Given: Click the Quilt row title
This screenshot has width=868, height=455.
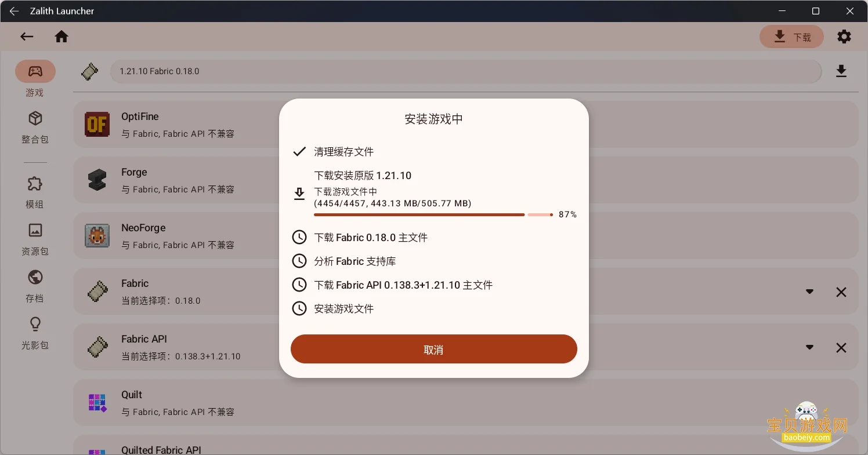Looking at the screenshot, I should pyautogui.click(x=132, y=395).
